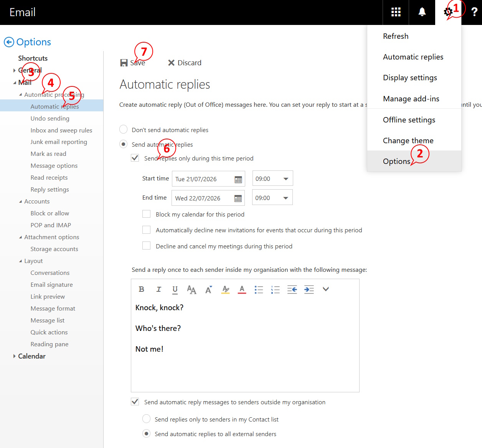Apply underline formatting icon
Viewport: 482px width, 448px height.
(175, 289)
